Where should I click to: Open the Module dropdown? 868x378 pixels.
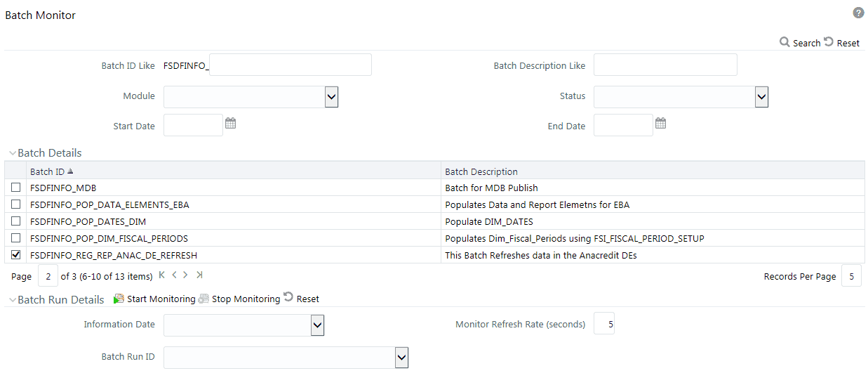click(x=332, y=97)
